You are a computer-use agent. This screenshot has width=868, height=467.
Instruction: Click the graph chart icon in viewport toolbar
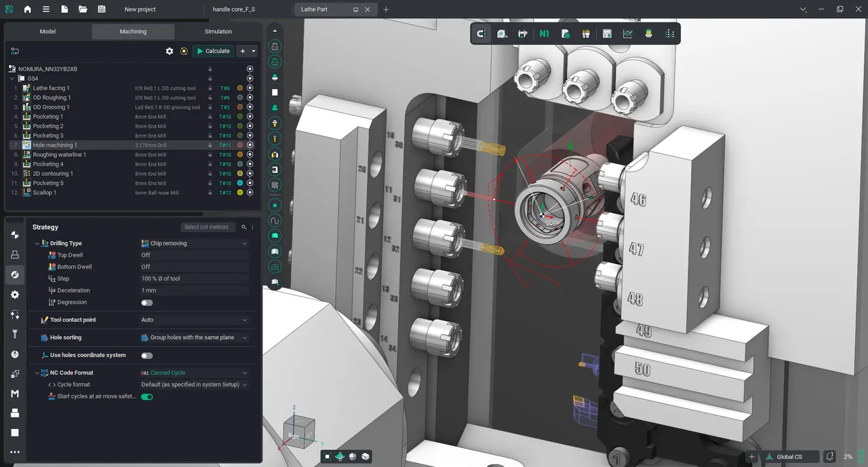pyautogui.click(x=628, y=33)
